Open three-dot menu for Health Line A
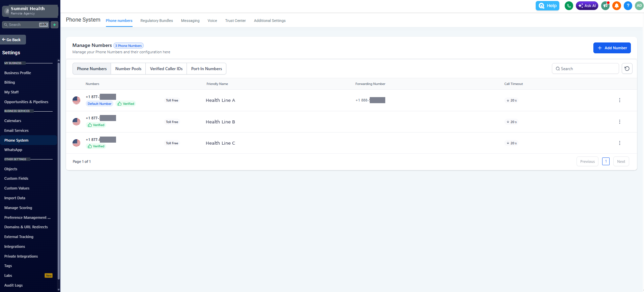Image resolution: width=644 pixels, height=292 pixels. click(619, 100)
